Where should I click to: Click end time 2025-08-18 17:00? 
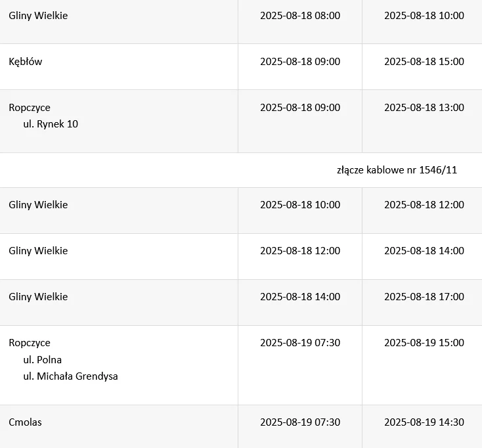(x=424, y=297)
